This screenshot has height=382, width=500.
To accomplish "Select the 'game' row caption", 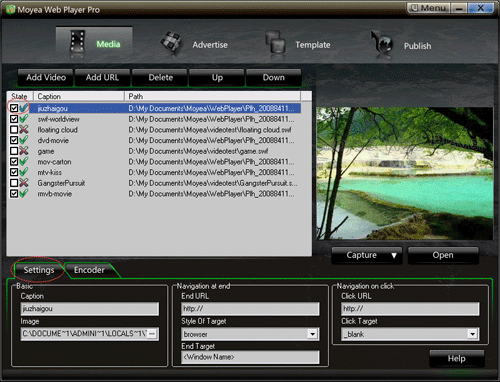I will point(46,151).
